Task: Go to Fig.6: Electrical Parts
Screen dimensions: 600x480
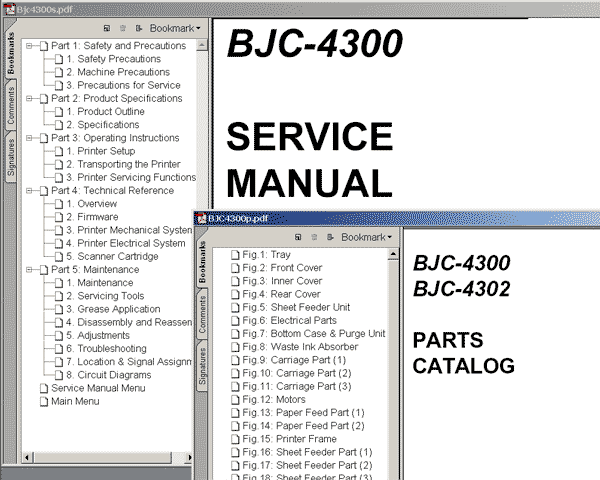Action: [x=289, y=320]
